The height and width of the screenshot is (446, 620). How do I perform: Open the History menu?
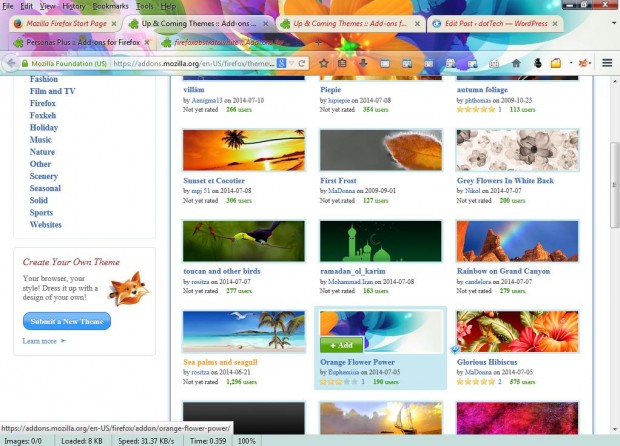[x=74, y=6]
